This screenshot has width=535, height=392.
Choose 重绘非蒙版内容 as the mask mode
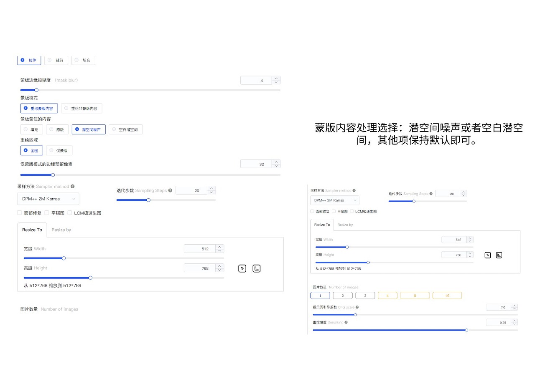(x=82, y=109)
